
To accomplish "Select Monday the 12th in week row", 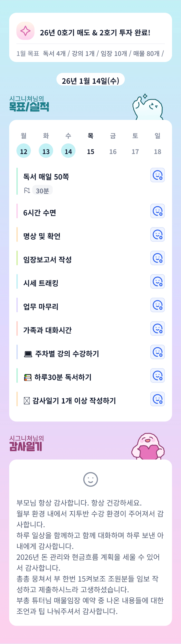I will (24, 151).
